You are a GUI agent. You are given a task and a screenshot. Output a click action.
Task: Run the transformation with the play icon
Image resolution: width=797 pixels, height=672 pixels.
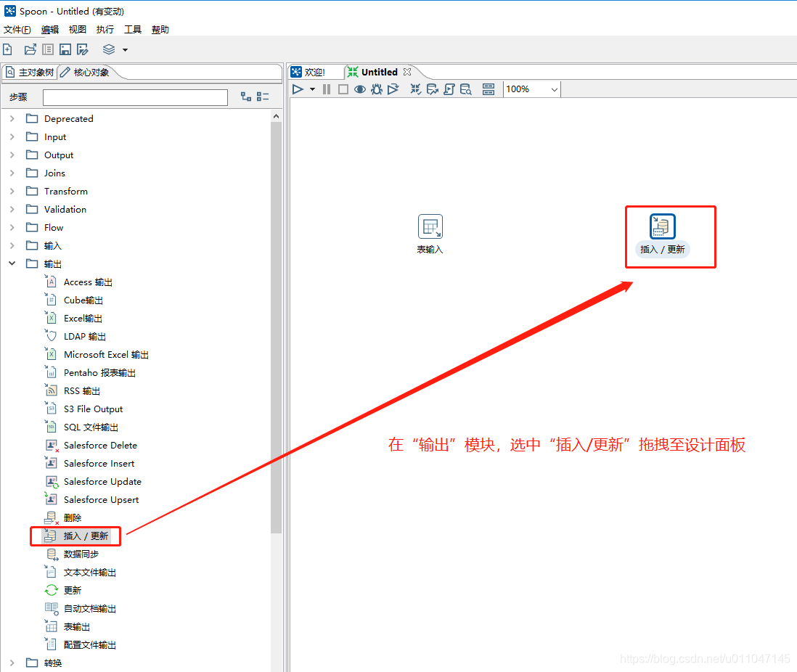pos(298,89)
